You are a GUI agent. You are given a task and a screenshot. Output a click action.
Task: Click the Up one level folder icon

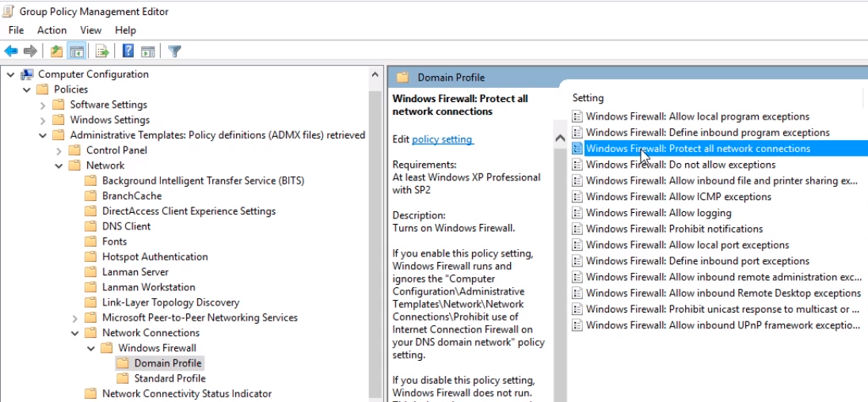[56, 51]
